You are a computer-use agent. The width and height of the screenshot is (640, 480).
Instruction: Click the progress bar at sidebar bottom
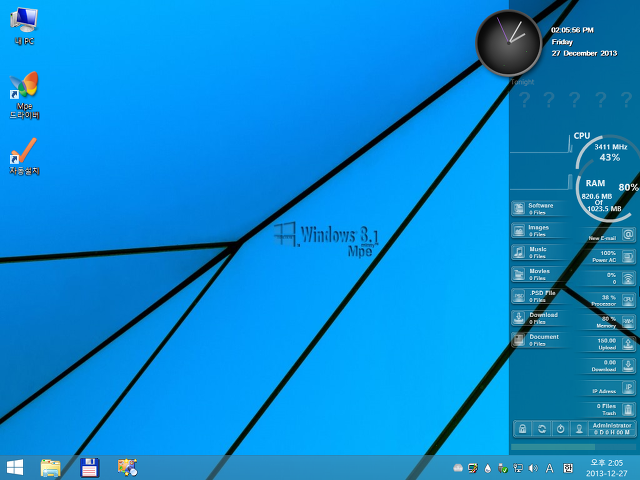pyautogui.click(x=573, y=447)
